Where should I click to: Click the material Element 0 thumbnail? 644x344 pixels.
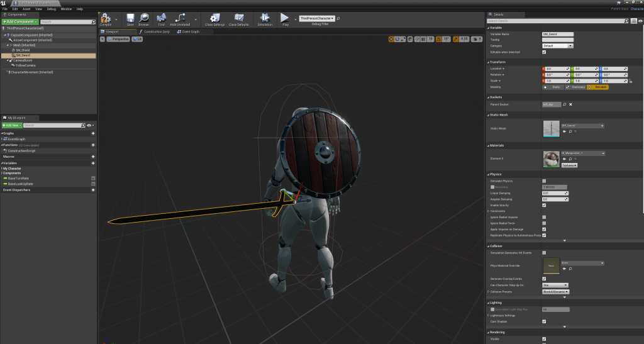(x=551, y=159)
